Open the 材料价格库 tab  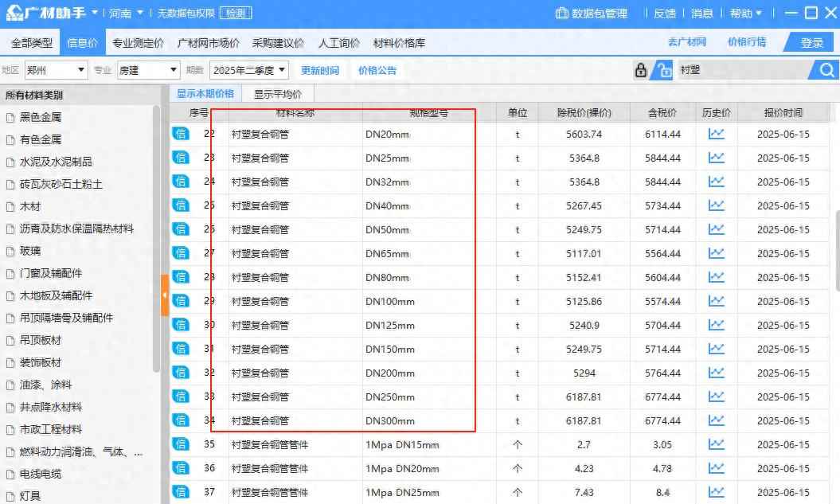[397, 44]
